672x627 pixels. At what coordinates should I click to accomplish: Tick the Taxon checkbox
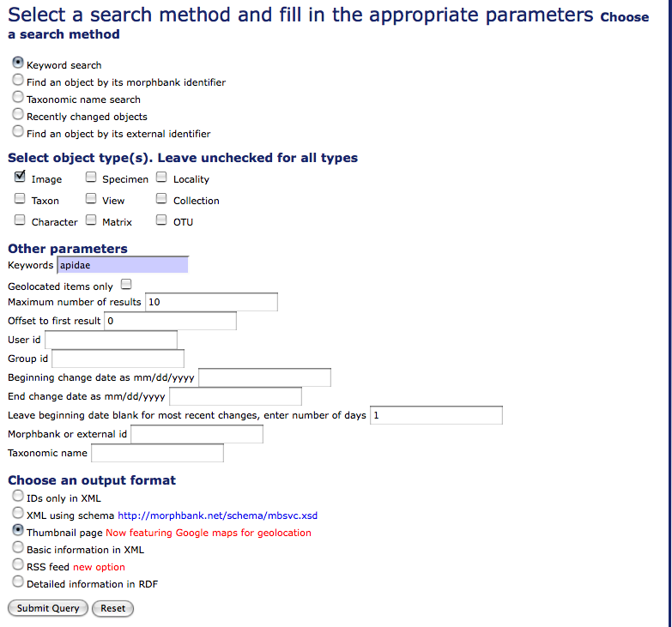(x=20, y=199)
